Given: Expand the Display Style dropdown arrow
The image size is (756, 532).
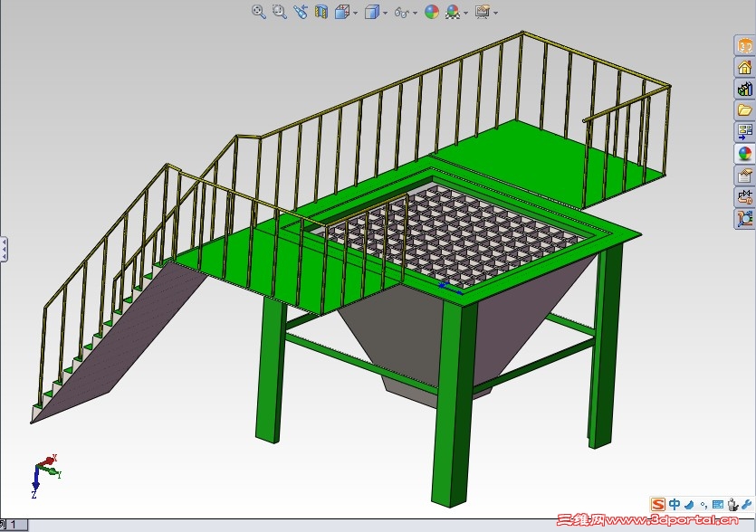Looking at the screenshot, I should tap(385, 13).
